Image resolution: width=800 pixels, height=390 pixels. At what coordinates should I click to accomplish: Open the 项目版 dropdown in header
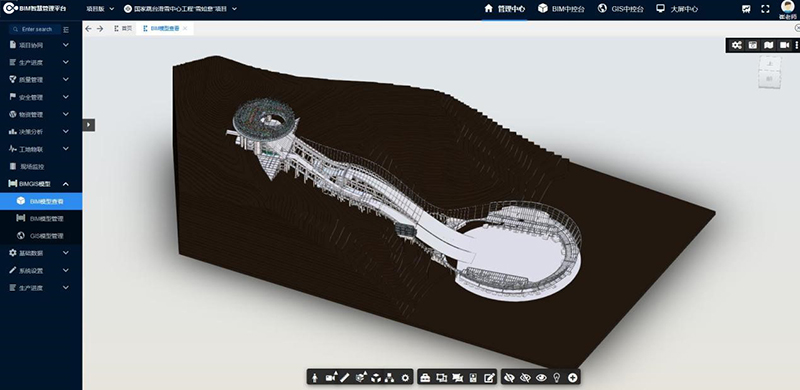[x=100, y=9]
